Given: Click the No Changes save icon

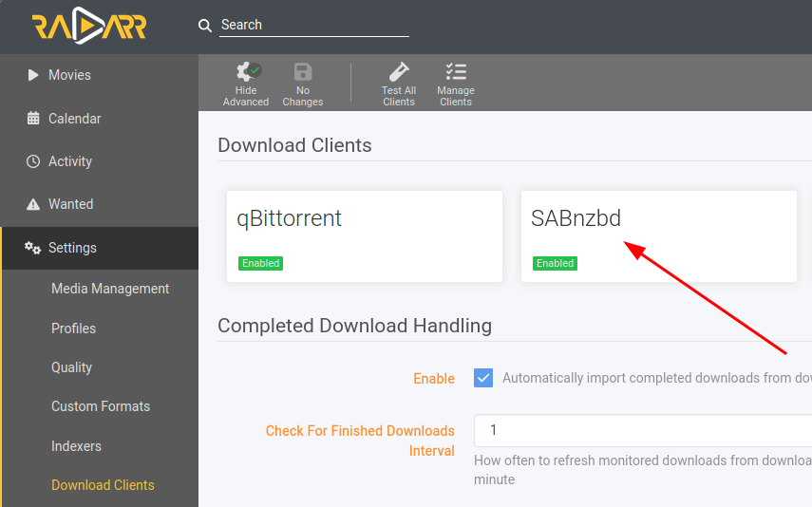Looking at the screenshot, I should 303,71.
